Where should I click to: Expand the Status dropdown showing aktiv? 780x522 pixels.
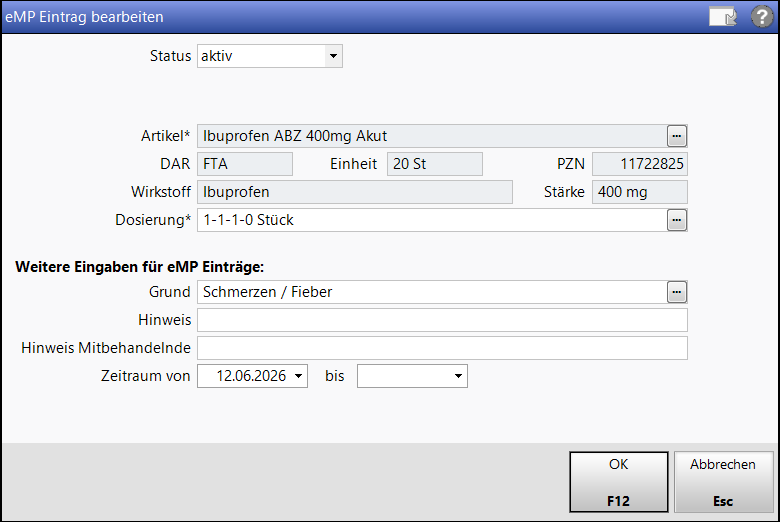(333, 56)
